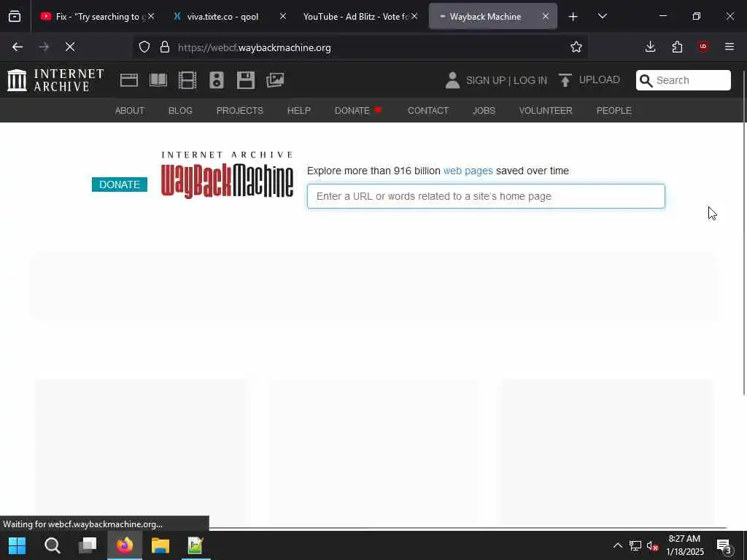Click the Upload arrow icon
The height and width of the screenshot is (560, 747).
(x=565, y=80)
